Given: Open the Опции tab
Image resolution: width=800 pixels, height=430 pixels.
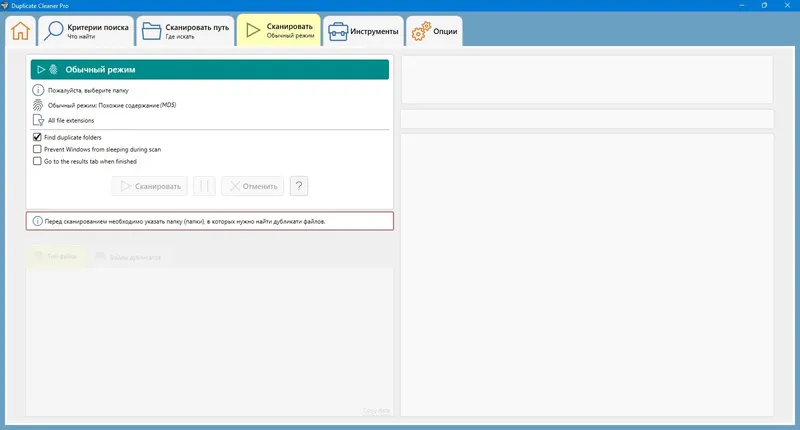Looking at the screenshot, I should pyautogui.click(x=435, y=31).
